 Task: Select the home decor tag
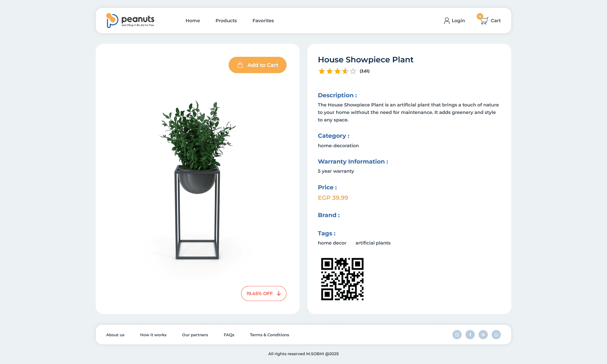[x=332, y=243]
